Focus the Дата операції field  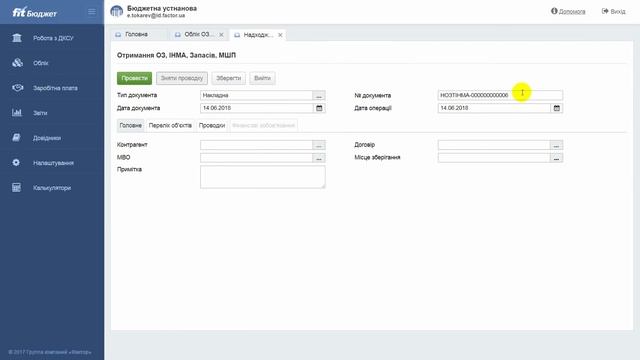494,108
